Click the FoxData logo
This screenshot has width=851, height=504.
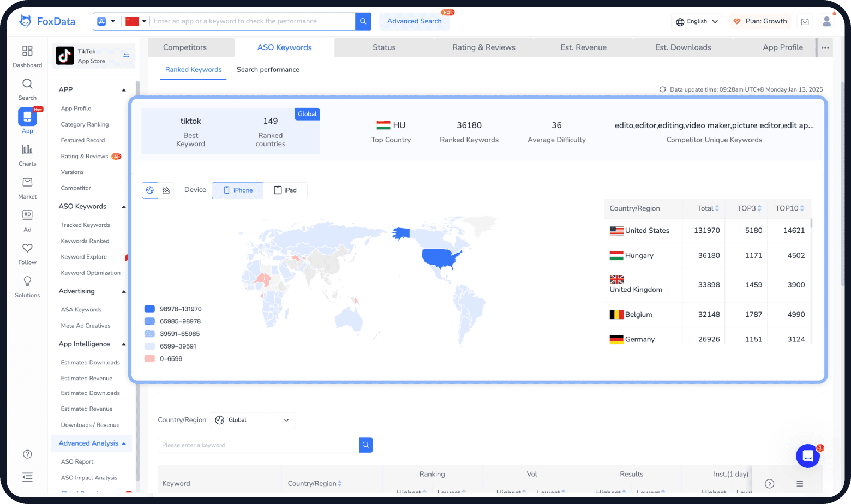[47, 21]
